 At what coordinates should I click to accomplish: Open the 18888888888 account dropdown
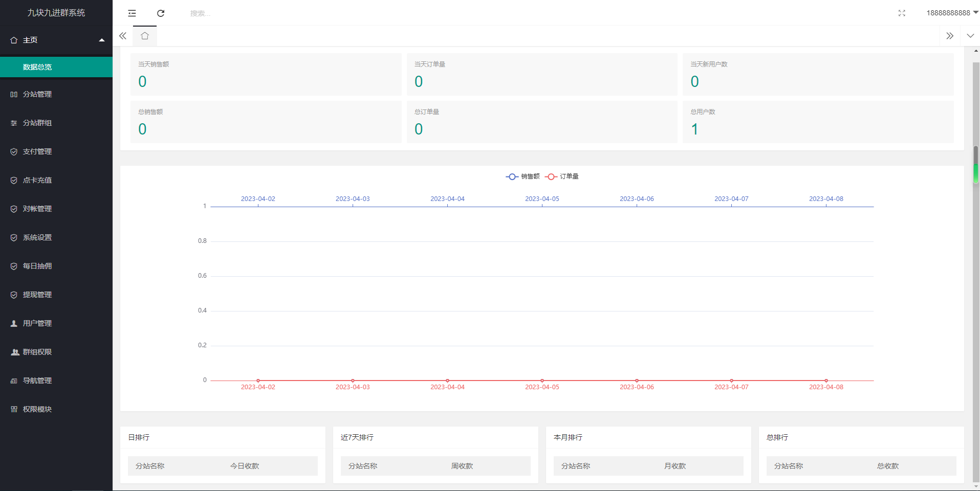951,13
